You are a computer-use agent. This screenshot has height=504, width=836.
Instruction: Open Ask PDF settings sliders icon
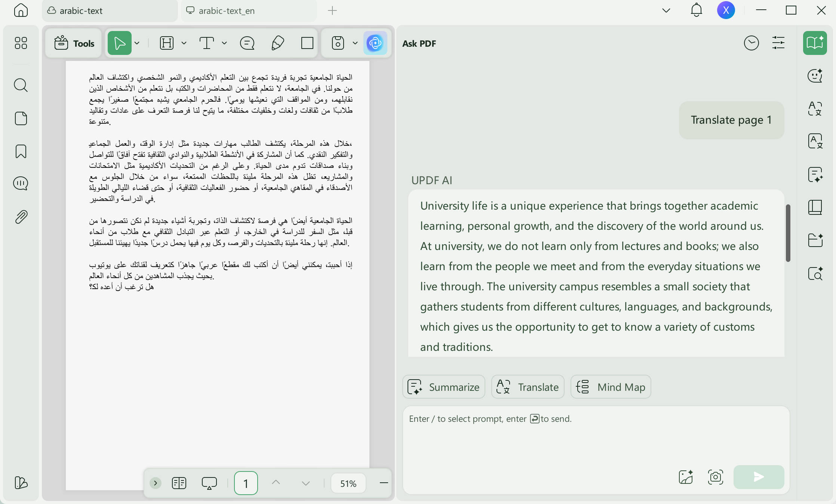(778, 43)
